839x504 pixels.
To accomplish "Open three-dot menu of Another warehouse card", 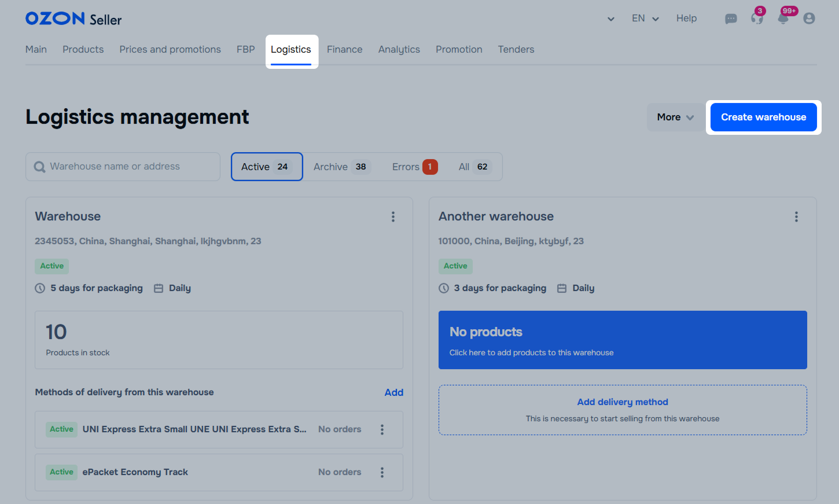I will coord(796,216).
